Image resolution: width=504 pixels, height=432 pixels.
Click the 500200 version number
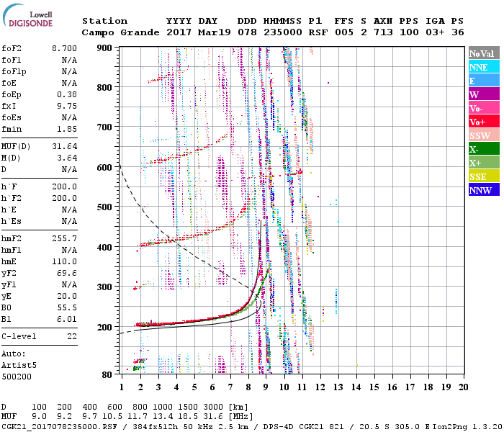17,377
